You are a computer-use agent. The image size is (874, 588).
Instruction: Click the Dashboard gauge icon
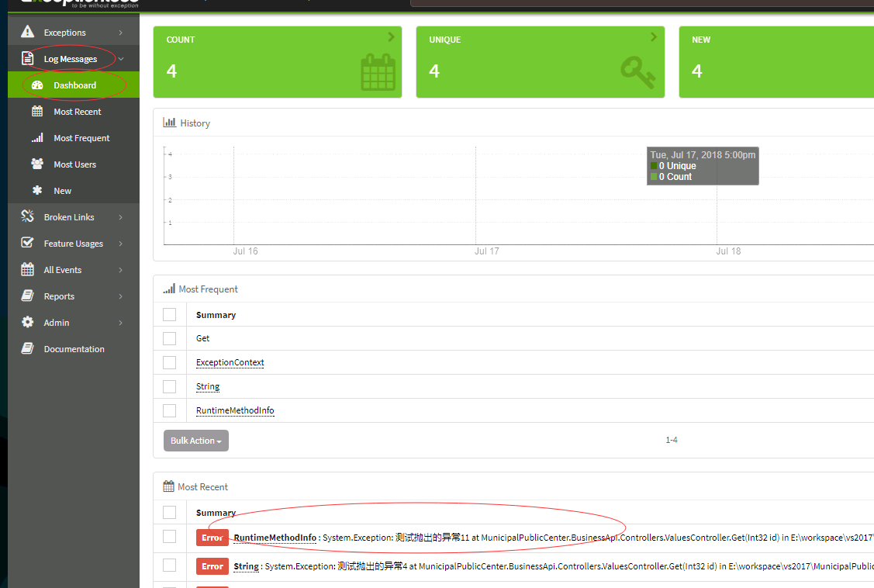point(37,85)
